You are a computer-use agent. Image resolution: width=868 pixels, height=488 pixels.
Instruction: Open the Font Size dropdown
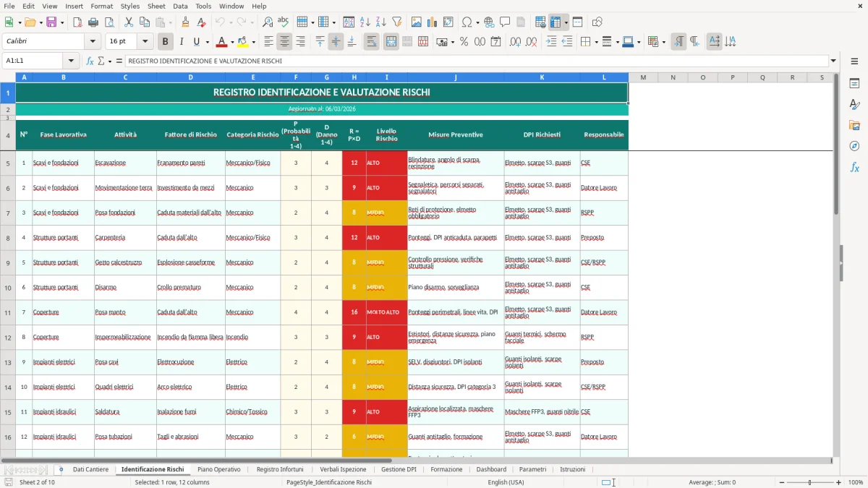145,42
